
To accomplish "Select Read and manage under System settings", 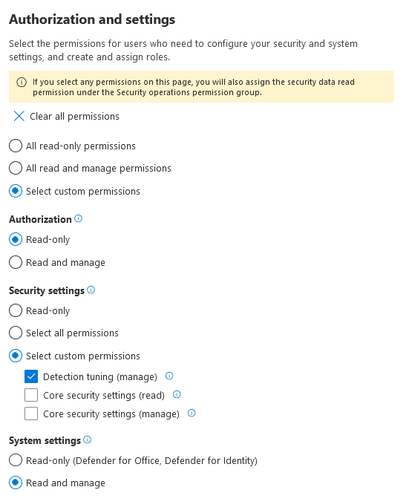I will 16,483.
